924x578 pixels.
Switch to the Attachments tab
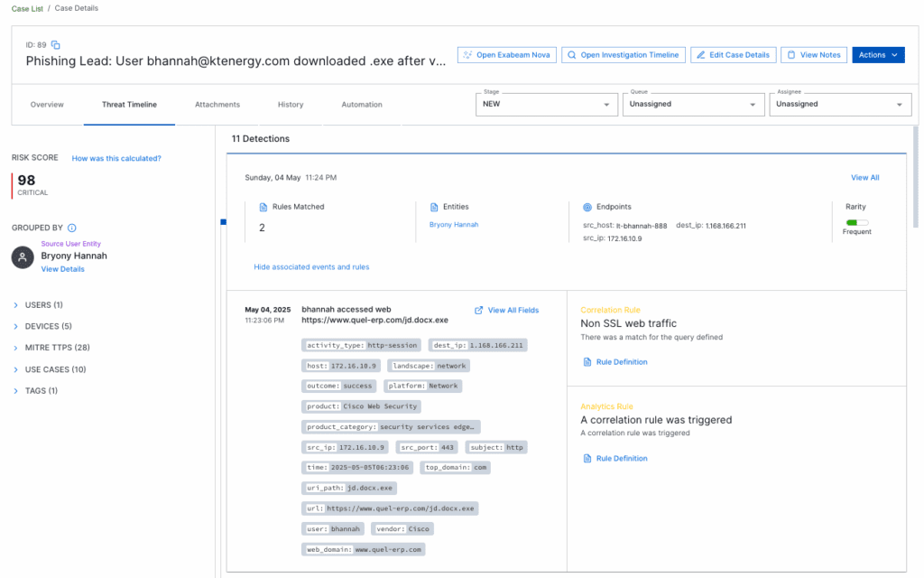point(217,104)
